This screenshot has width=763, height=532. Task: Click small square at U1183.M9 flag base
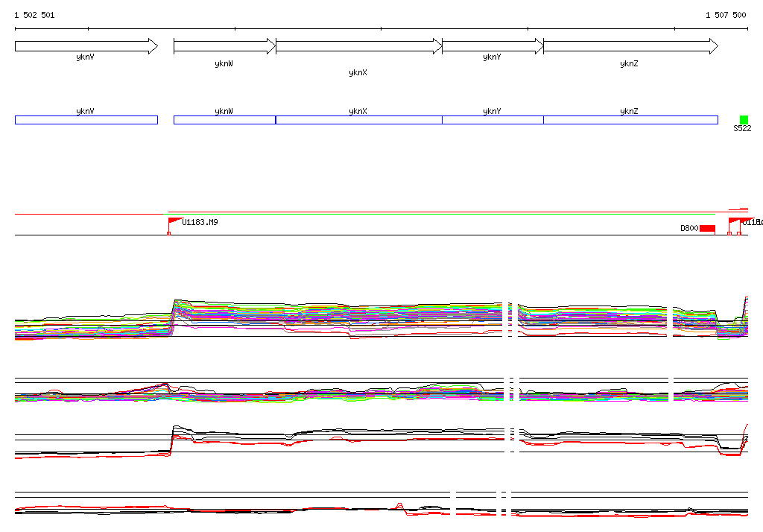tap(169, 234)
